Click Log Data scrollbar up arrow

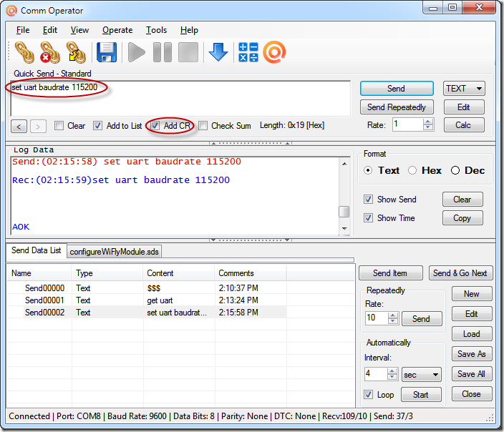[344, 164]
